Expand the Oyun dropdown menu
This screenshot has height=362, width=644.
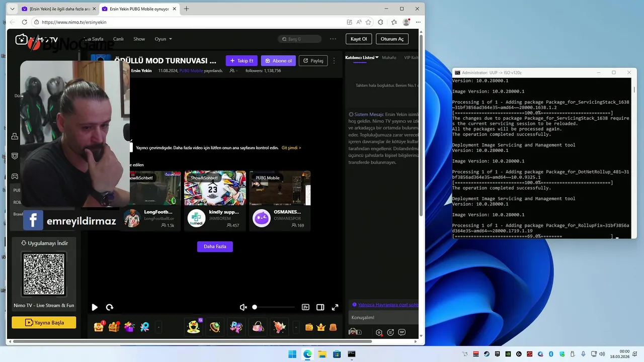[x=163, y=39]
